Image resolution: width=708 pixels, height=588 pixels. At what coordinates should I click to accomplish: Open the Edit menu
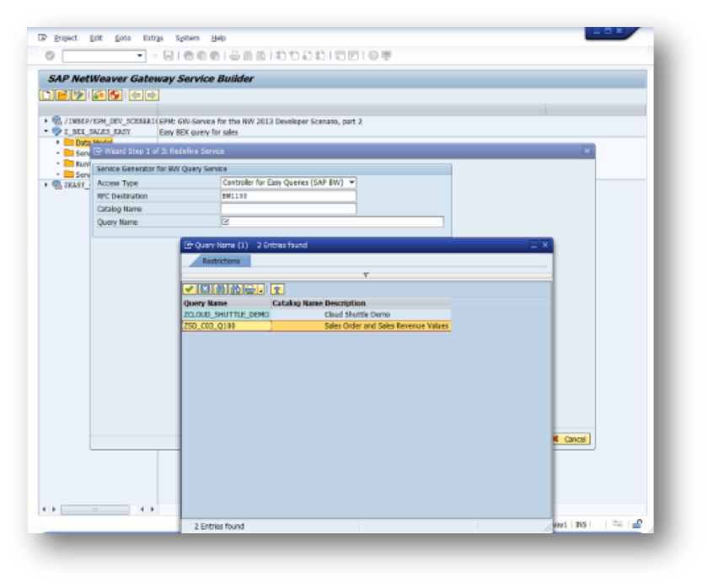tap(96, 38)
